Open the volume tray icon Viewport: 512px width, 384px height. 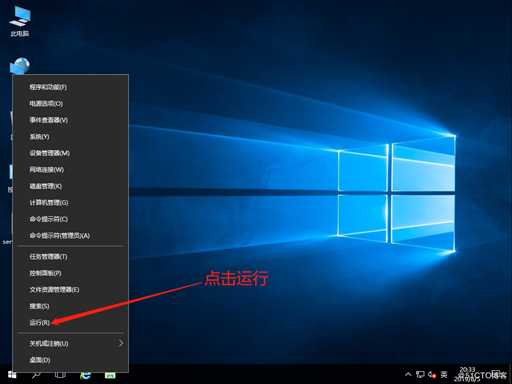click(432, 375)
